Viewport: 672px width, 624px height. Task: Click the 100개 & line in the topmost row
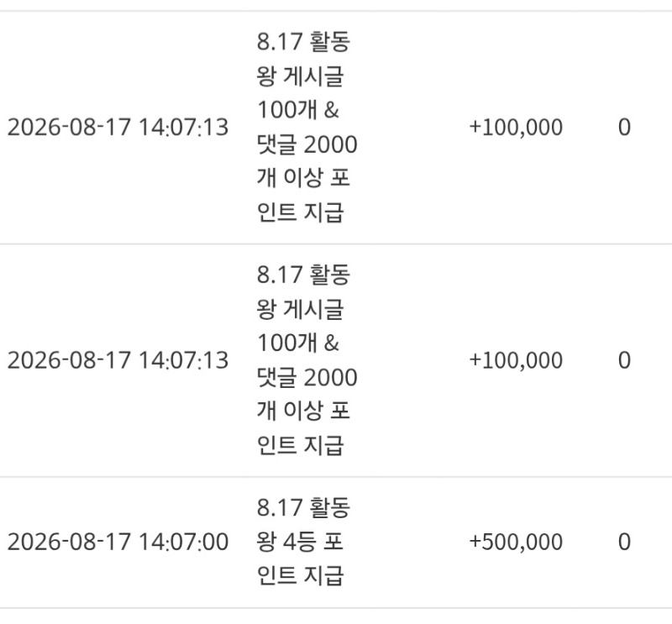click(298, 110)
